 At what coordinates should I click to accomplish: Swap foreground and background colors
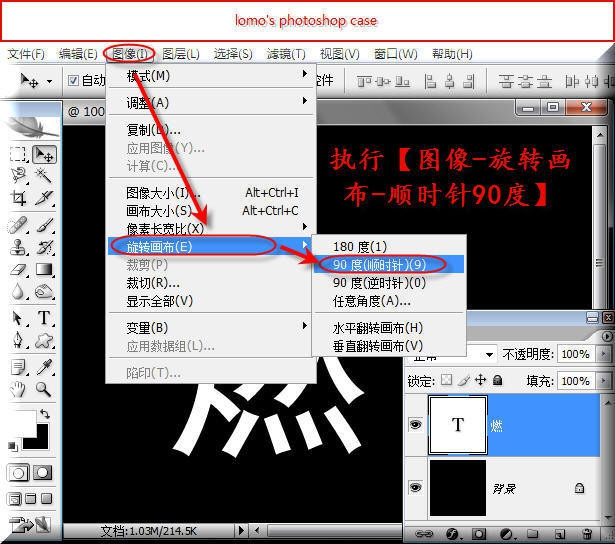[x=45, y=414]
